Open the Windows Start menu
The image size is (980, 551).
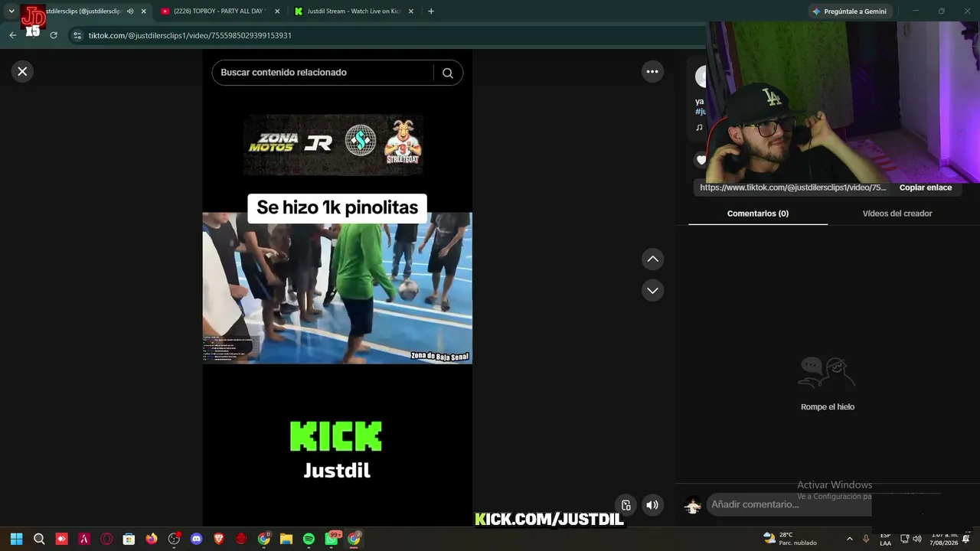pyautogui.click(x=16, y=539)
